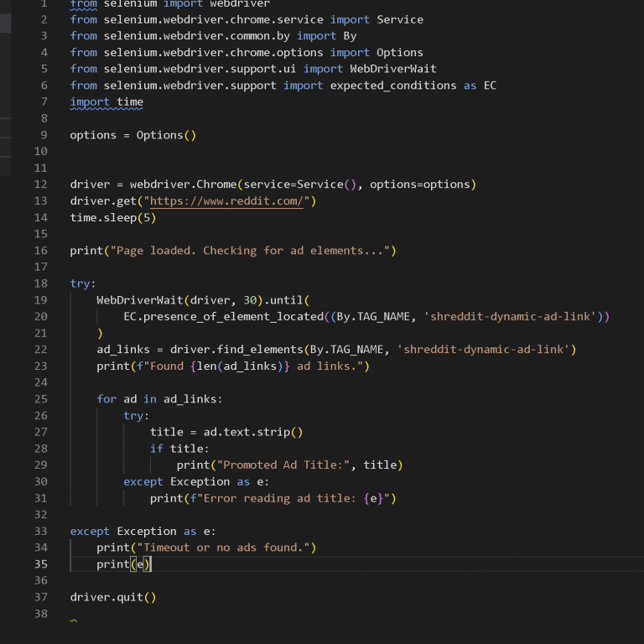644x644 pixels.
Task: Click 'WebDriverWait(driver, 30).until(' on line 19
Action: point(203,300)
